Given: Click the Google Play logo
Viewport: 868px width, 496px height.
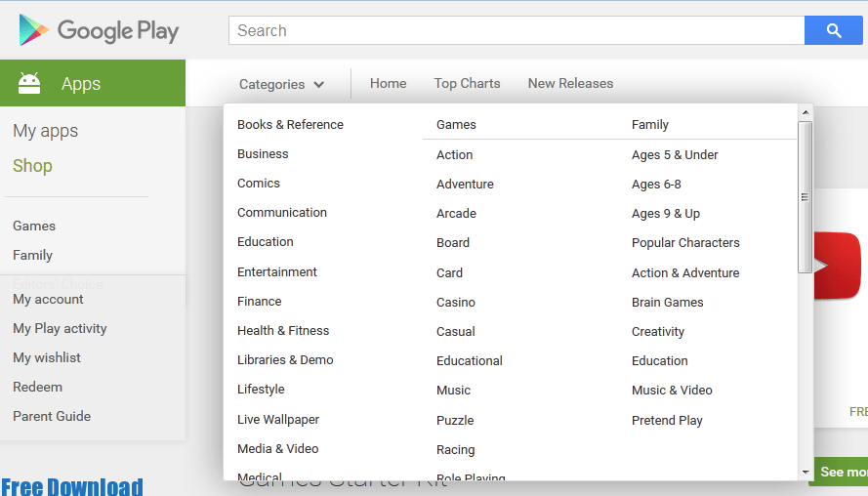Looking at the screenshot, I should (99, 30).
